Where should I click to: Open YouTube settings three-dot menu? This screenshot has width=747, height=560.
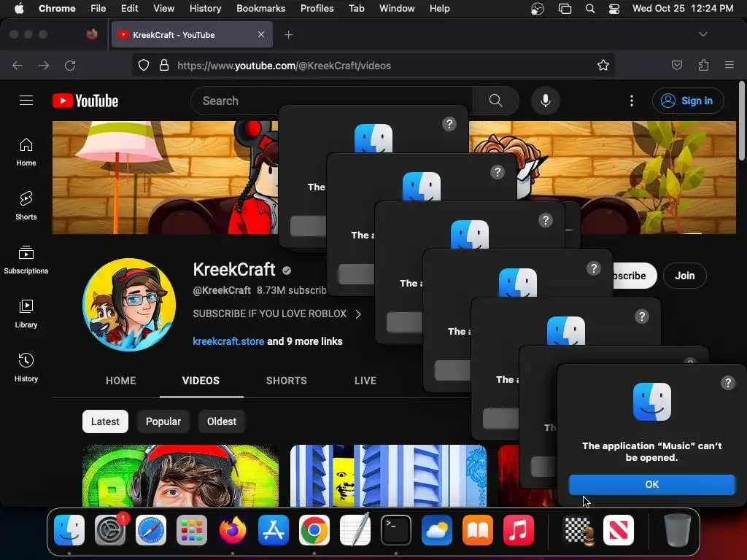[x=632, y=101]
